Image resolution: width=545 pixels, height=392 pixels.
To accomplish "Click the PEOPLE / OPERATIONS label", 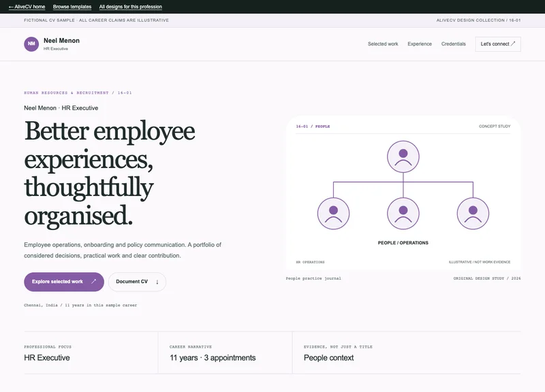I will point(403,243).
